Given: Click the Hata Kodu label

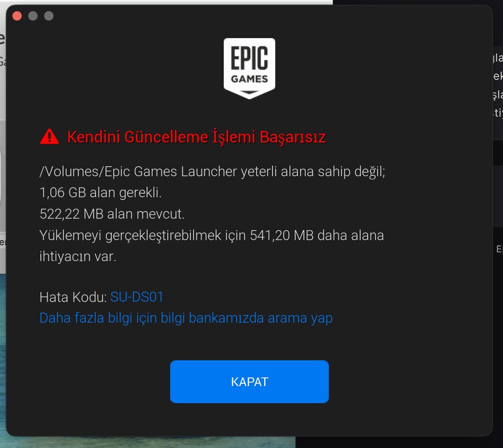Looking at the screenshot, I should click(73, 297).
